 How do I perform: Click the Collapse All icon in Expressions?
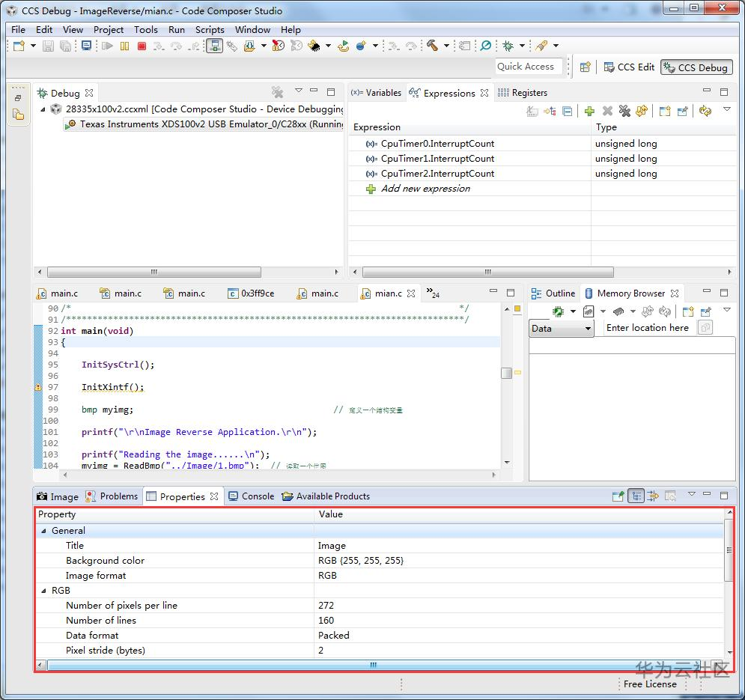point(568,112)
